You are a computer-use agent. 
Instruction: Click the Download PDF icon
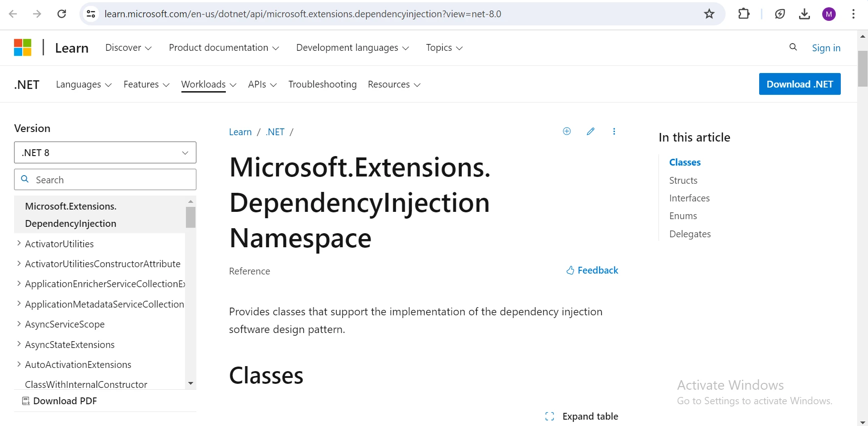point(26,401)
